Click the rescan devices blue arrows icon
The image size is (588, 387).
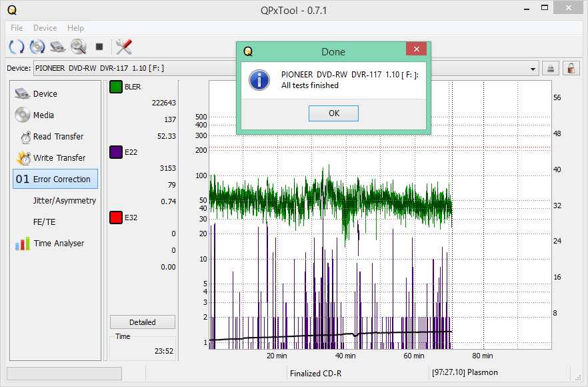tap(16, 47)
